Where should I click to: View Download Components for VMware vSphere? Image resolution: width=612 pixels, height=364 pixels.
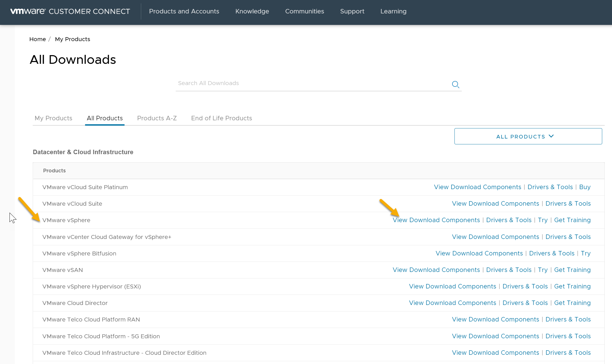(436, 220)
